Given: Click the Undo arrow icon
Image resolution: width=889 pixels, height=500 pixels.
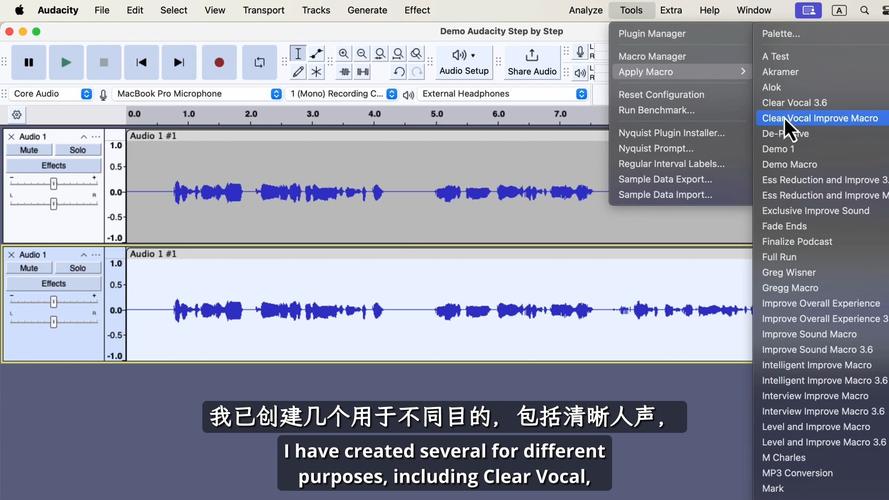Looking at the screenshot, I should point(399,72).
